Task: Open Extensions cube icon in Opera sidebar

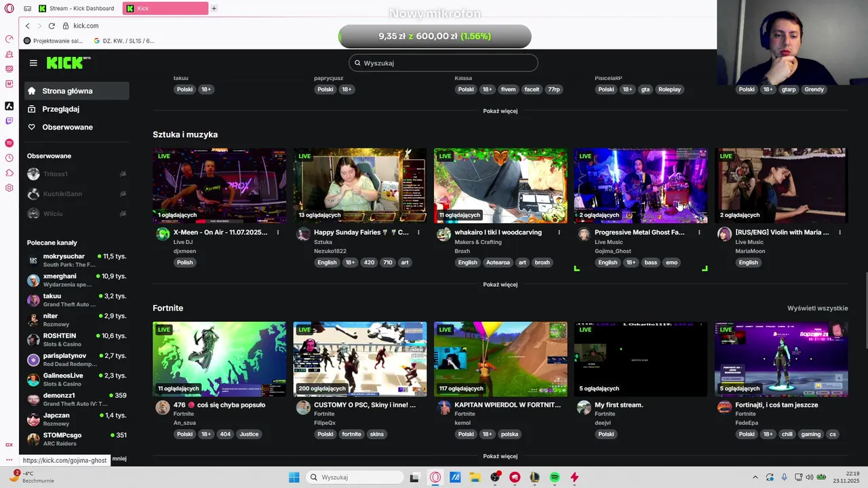Action: (9, 173)
